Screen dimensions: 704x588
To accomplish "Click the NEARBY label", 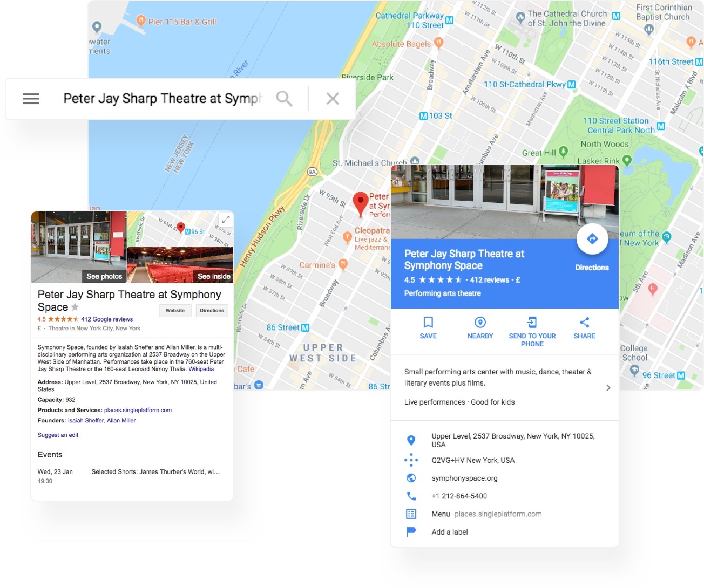I will coord(480,336).
